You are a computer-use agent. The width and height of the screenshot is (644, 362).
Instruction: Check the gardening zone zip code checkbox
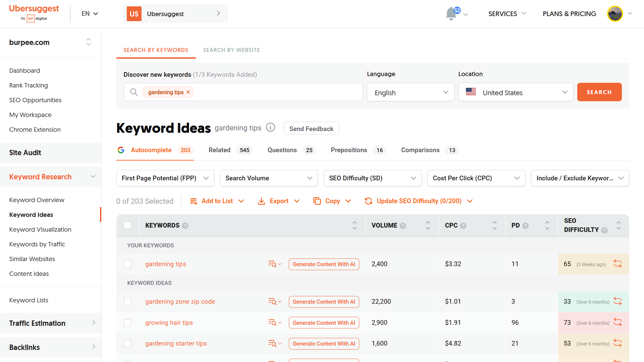pyautogui.click(x=127, y=302)
